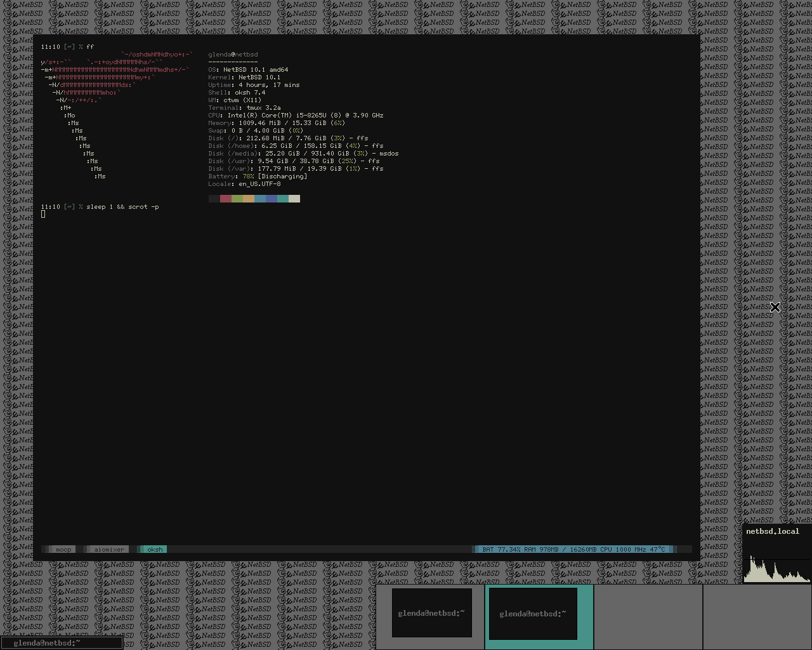Click the Disk (/usr) 9.54 GiB line
The image size is (812, 650).
pyautogui.click(x=294, y=161)
